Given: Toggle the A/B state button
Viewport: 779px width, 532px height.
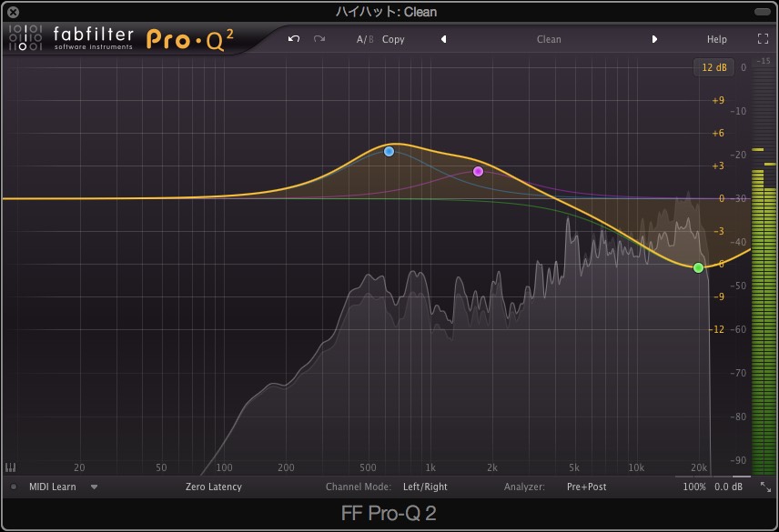Looking at the screenshot, I should coord(365,39).
